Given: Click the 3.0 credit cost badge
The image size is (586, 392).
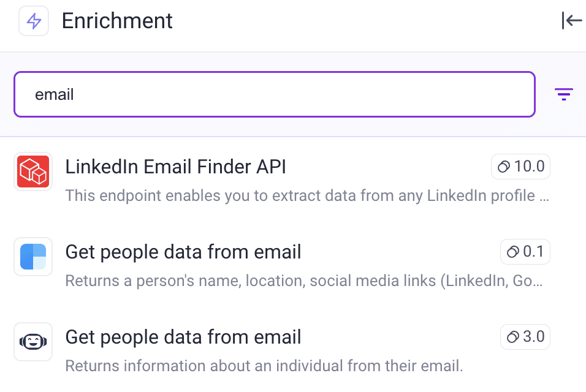Looking at the screenshot, I should [x=525, y=337].
